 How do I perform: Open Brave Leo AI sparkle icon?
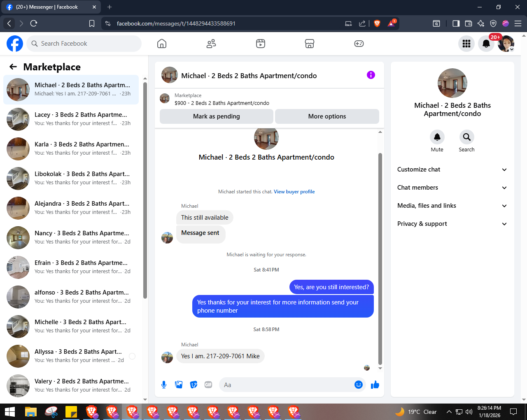481,23
